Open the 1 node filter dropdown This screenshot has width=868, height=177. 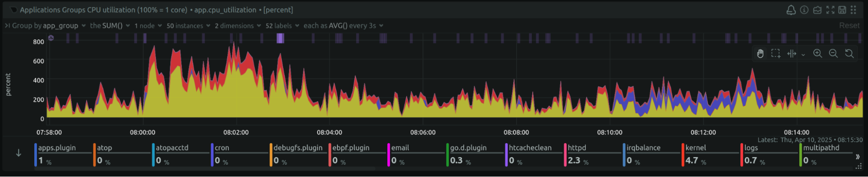click(148, 26)
